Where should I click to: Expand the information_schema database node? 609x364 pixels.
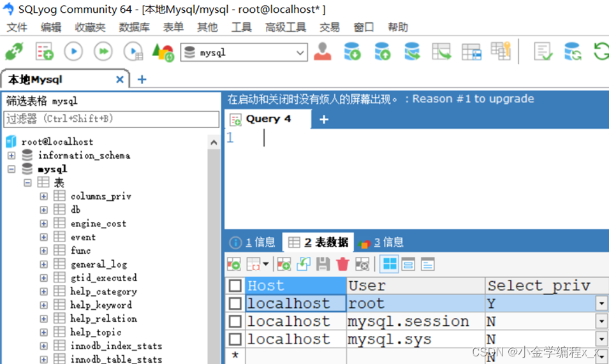(x=11, y=156)
